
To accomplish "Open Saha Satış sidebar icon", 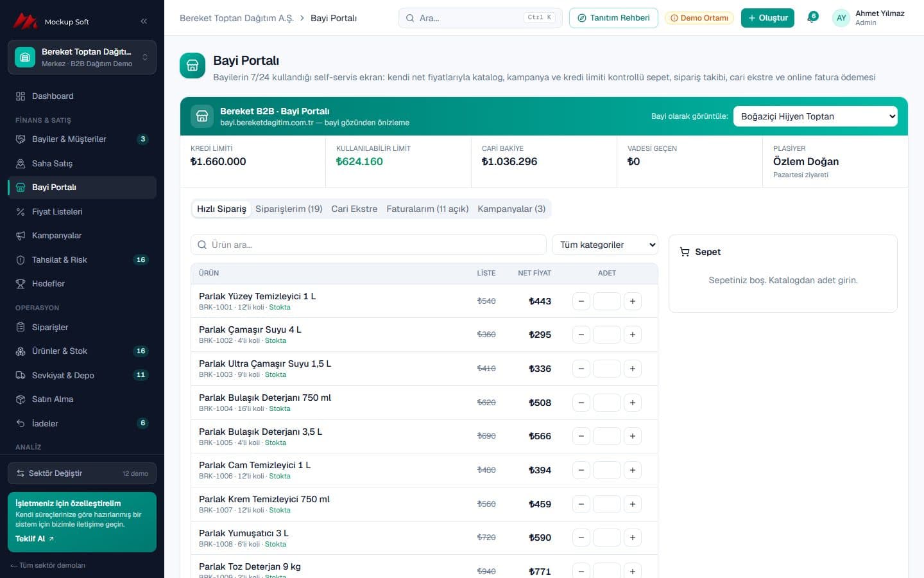I will pos(21,164).
